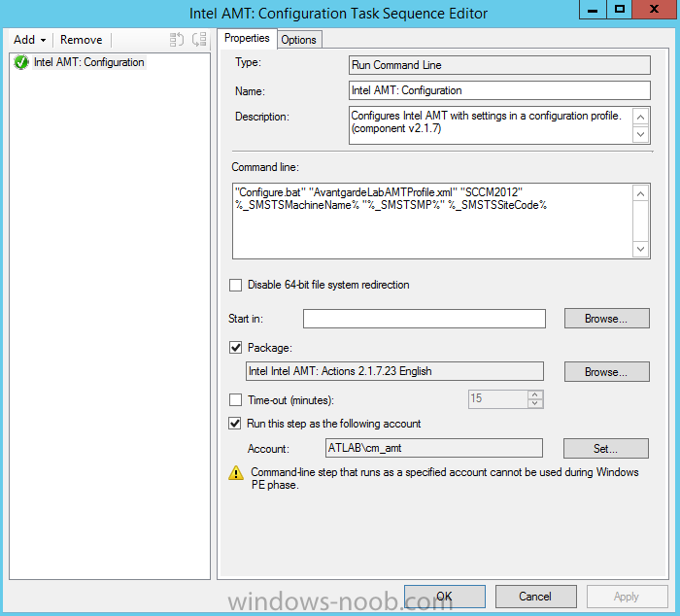Uncheck the Package checkbox
The width and height of the screenshot is (680, 616).
pyautogui.click(x=235, y=348)
